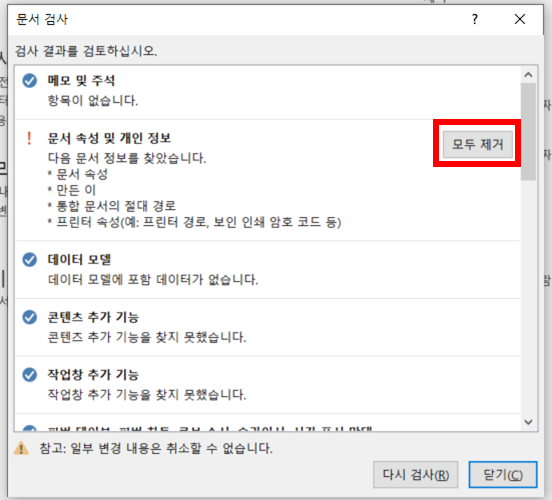Close the 문서 검사 dialog window
The height and width of the screenshot is (500, 552).
pyautogui.click(x=520, y=19)
